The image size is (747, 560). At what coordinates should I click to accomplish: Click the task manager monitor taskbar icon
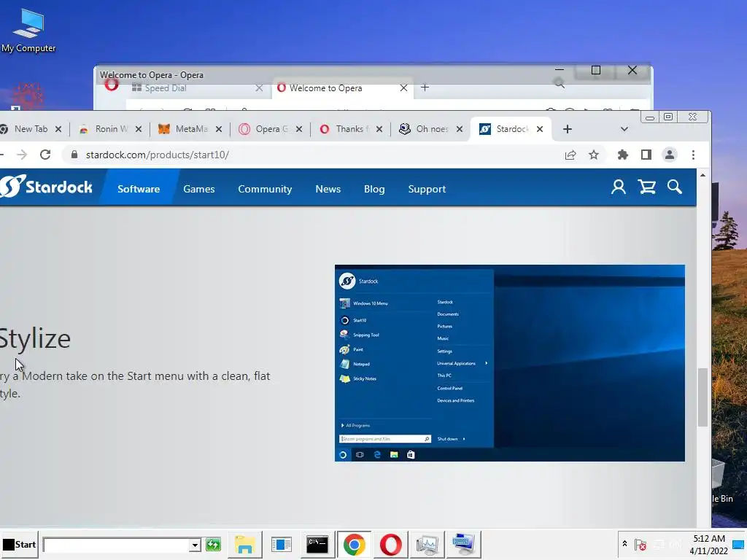(427, 544)
